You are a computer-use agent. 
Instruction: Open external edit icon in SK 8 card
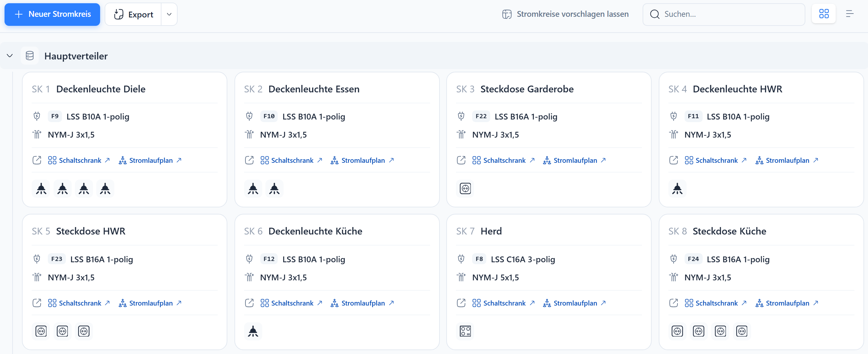tap(673, 303)
